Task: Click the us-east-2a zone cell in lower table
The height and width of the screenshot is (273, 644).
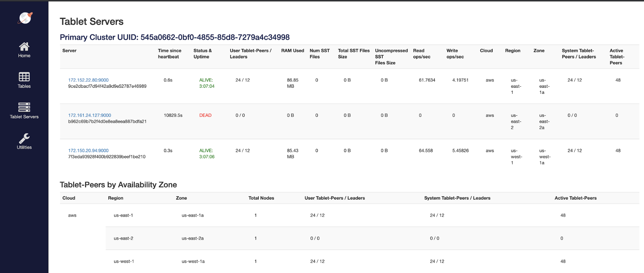Action: (x=192, y=239)
